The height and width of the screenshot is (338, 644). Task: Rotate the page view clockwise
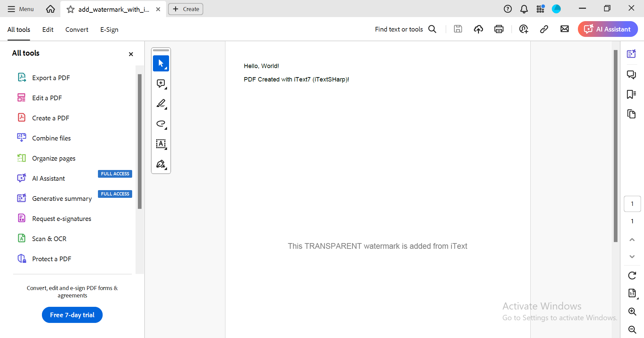click(632, 276)
